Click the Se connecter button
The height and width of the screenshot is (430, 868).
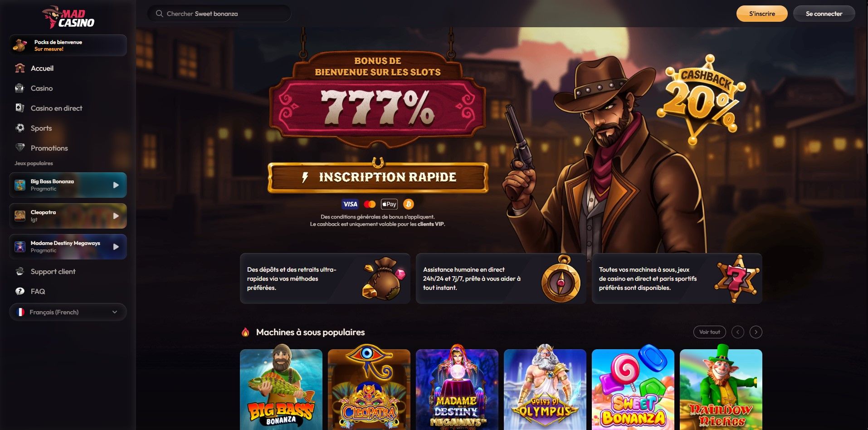coord(824,14)
